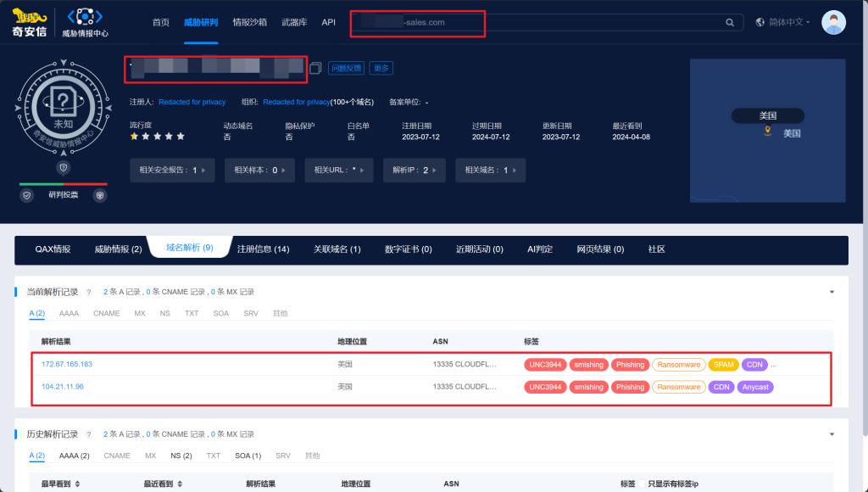
Task: Open the 简体中文 language dropdown
Action: click(x=782, y=23)
